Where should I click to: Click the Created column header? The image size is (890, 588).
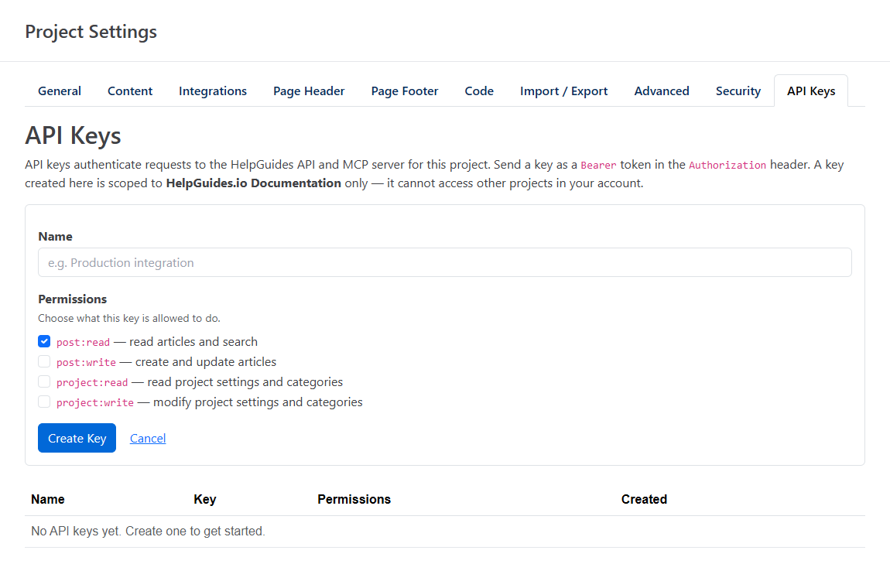click(644, 500)
